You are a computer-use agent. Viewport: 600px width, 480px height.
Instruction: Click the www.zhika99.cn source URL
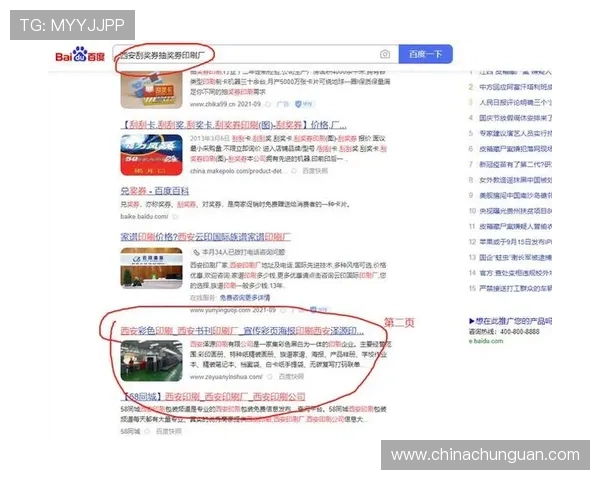[x=215, y=104]
